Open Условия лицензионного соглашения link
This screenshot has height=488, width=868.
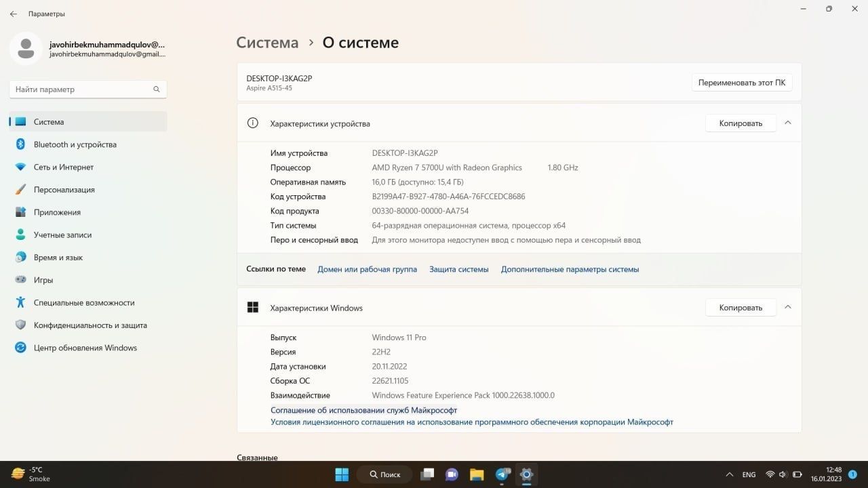tap(472, 422)
